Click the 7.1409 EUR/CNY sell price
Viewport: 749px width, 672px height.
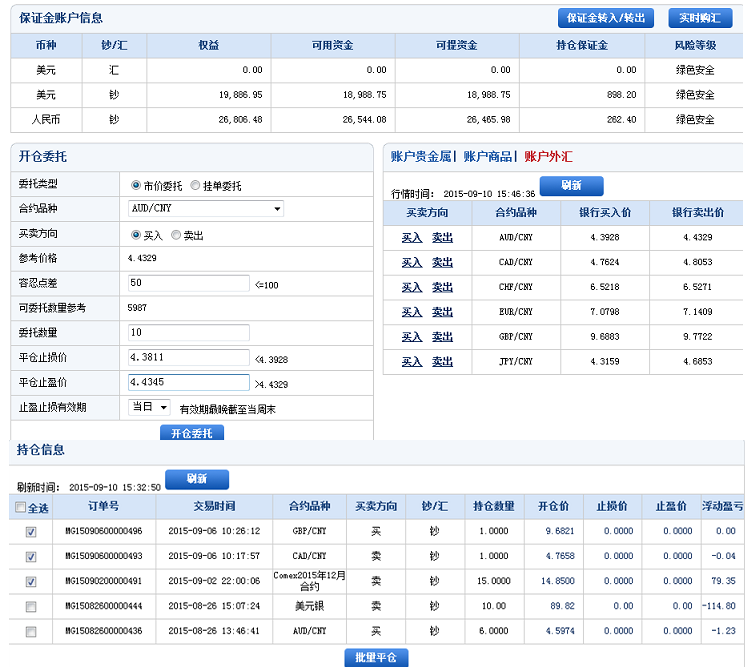pos(697,311)
